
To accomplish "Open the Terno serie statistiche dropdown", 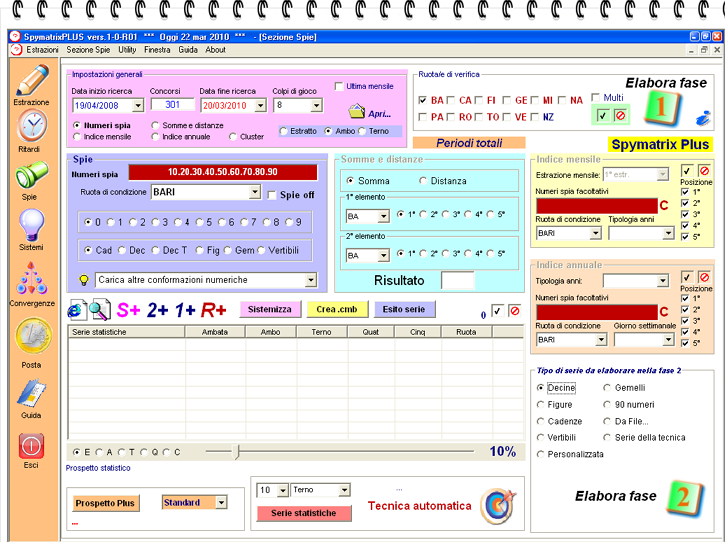I will tap(344, 490).
